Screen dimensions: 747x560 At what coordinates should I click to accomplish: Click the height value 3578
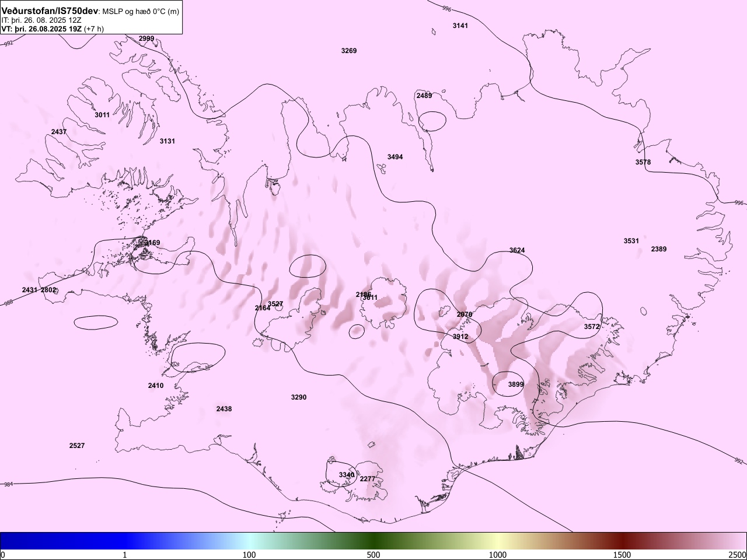pyautogui.click(x=643, y=162)
